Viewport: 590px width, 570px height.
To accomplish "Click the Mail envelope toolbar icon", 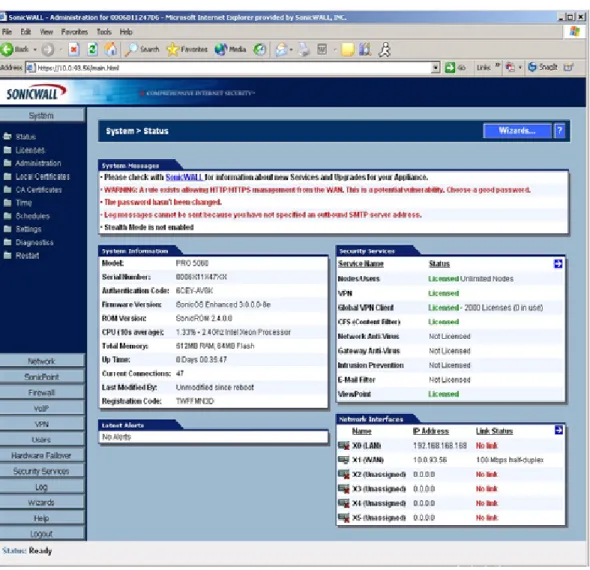I will click(x=281, y=49).
